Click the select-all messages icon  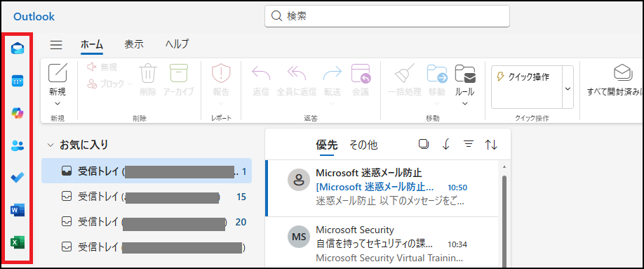pyautogui.click(x=424, y=144)
